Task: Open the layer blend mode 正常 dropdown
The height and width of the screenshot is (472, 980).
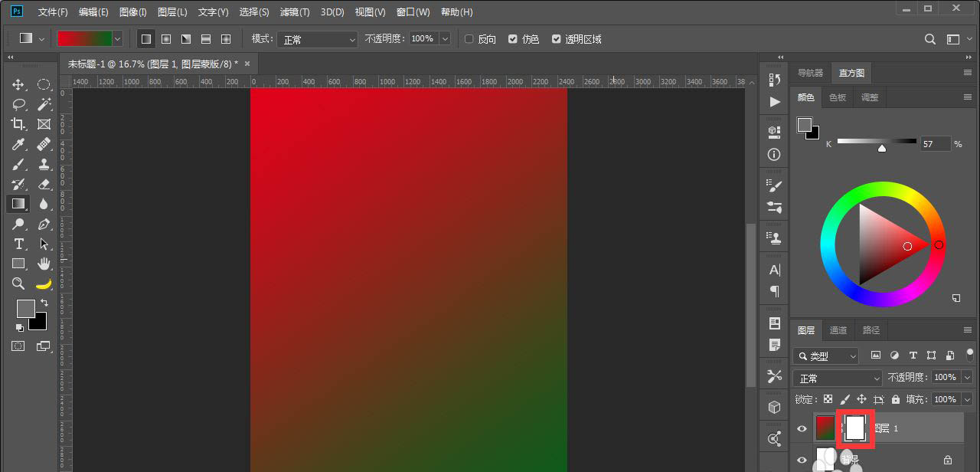Action: click(x=838, y=379)
